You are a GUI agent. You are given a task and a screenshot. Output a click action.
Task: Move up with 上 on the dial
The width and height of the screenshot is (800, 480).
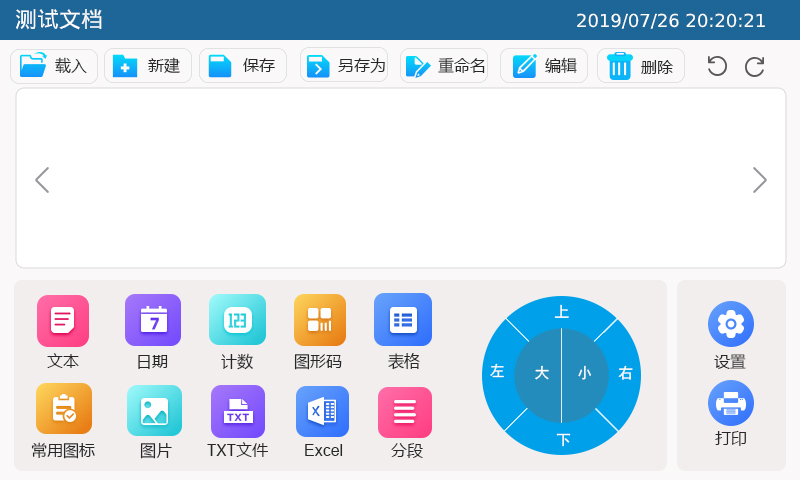(x=562, y=311)
